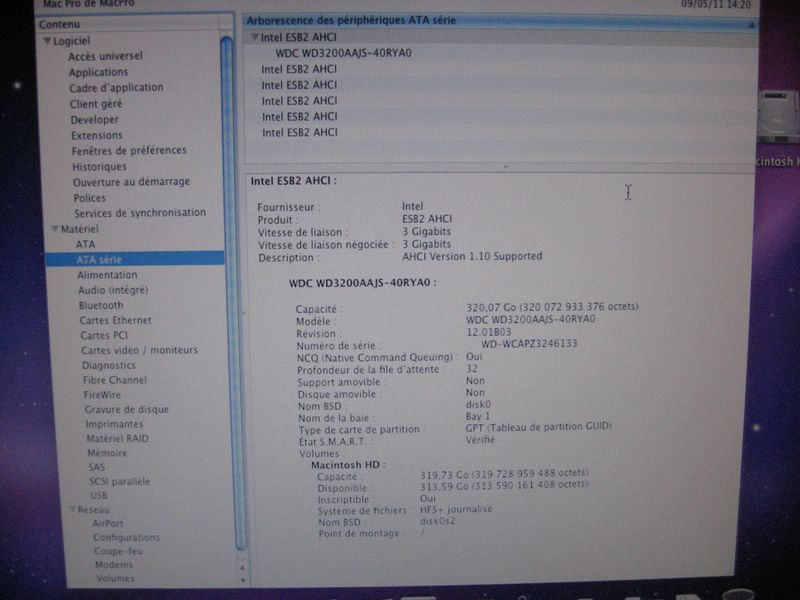Select Client géré item
The width and height of the screenshot is (800, 600).
point(96,104)
